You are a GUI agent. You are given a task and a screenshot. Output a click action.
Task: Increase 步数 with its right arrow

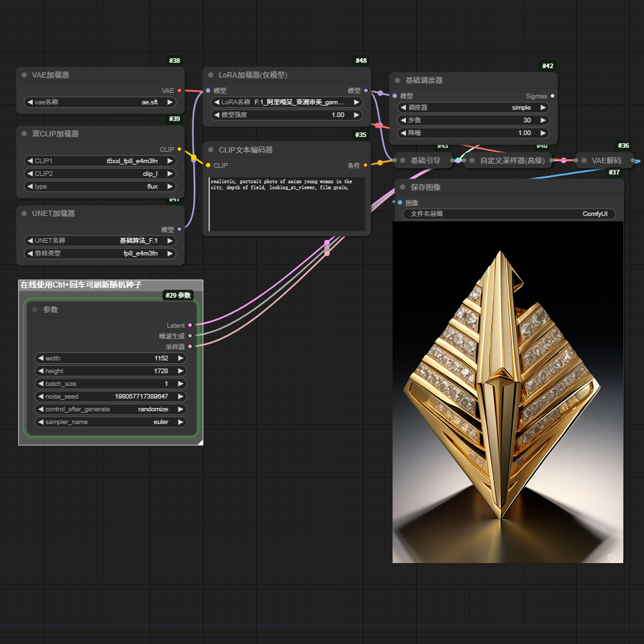pos(543,120)
